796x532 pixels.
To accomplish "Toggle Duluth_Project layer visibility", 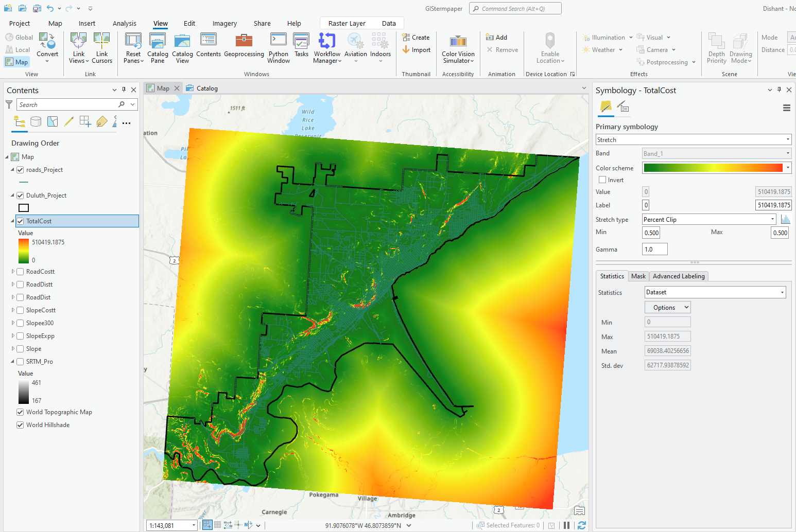I will 20,196.
